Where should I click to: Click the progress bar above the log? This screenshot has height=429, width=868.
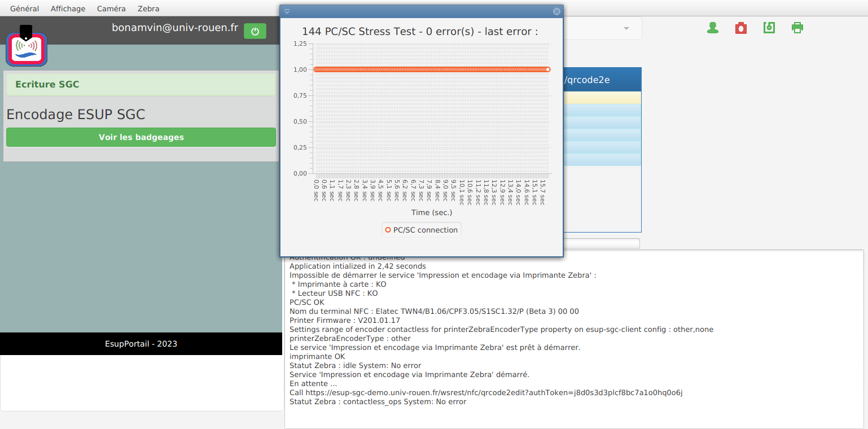pos(601,243)
